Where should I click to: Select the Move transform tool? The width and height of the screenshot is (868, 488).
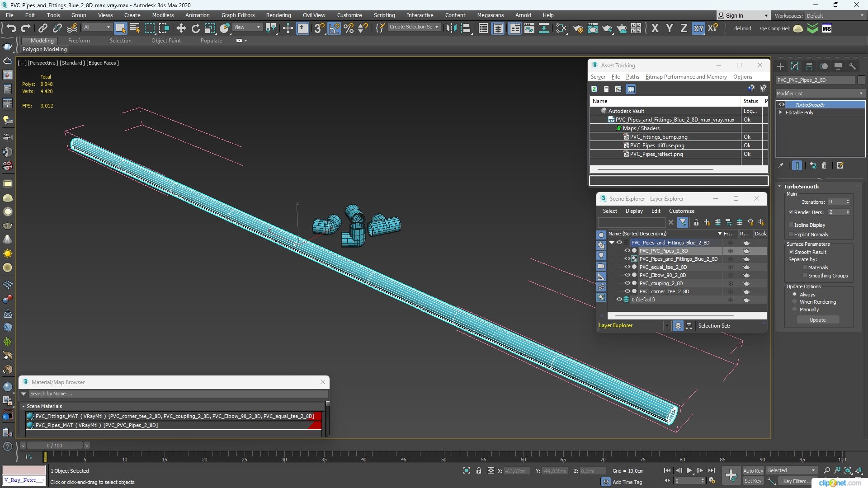tap(181, 28)
